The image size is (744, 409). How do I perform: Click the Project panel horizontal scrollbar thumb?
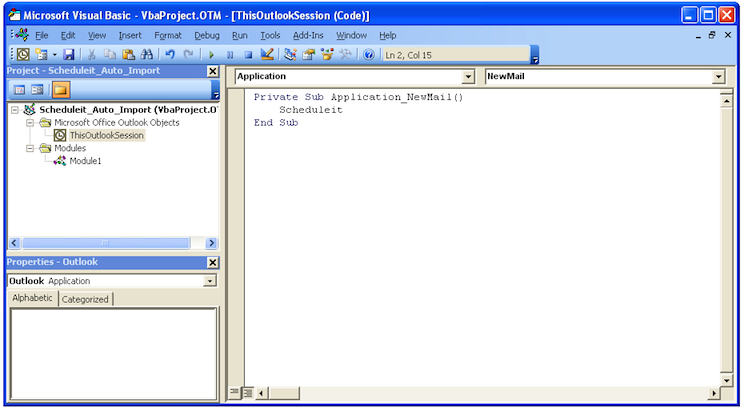(x=105, y=243)
